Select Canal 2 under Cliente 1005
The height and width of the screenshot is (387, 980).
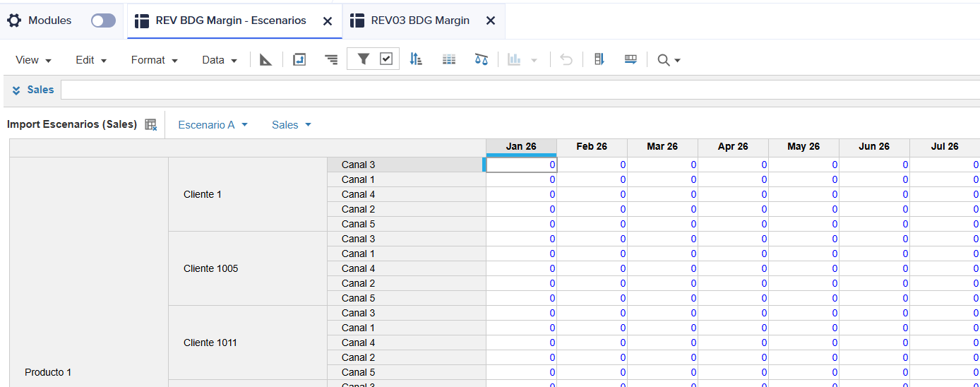407,283
